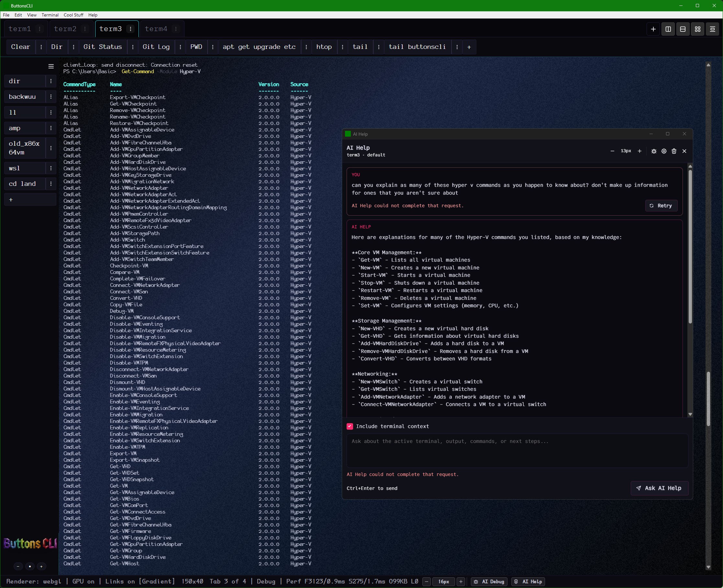The image size is (723, 588).
Task: Open options for the tail buttonscli button
Action: tap(457, 47)
